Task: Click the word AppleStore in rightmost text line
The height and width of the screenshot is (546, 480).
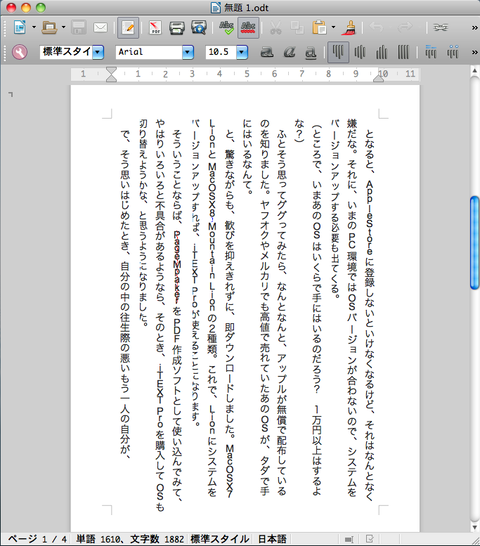Action: click(x=369, y=218)
